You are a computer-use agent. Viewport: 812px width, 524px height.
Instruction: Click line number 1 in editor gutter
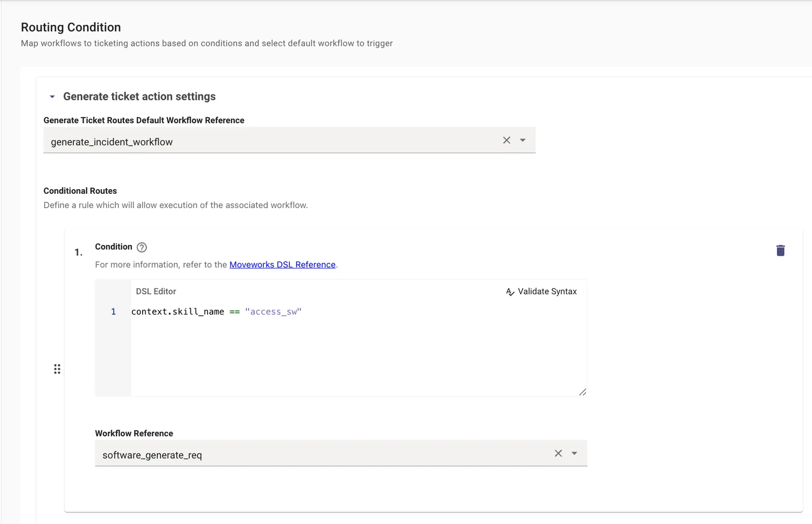(x=114, y=311)
